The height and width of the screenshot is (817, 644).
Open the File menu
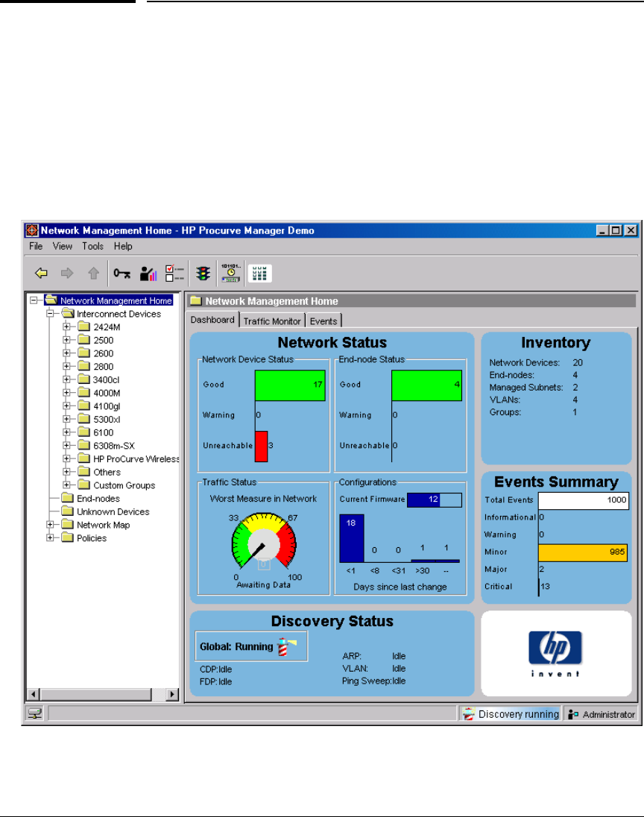point(36,246)
